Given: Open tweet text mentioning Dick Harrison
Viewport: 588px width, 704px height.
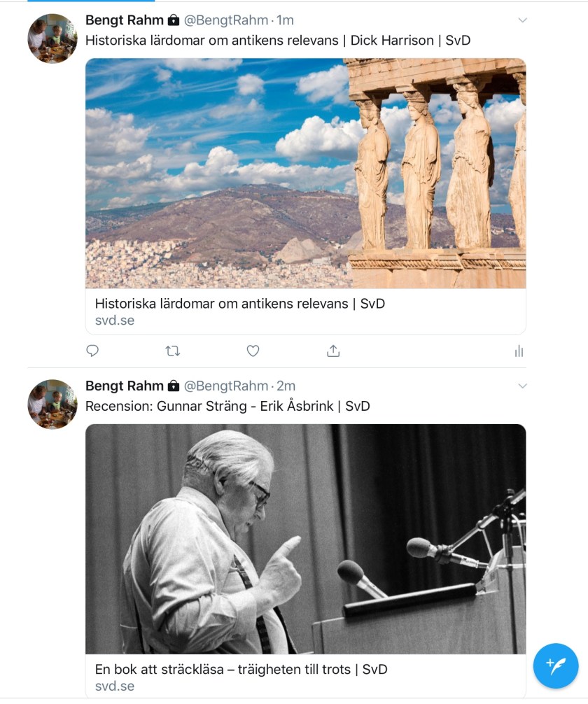Looking at the screenshot, I should tap(278, 41).
